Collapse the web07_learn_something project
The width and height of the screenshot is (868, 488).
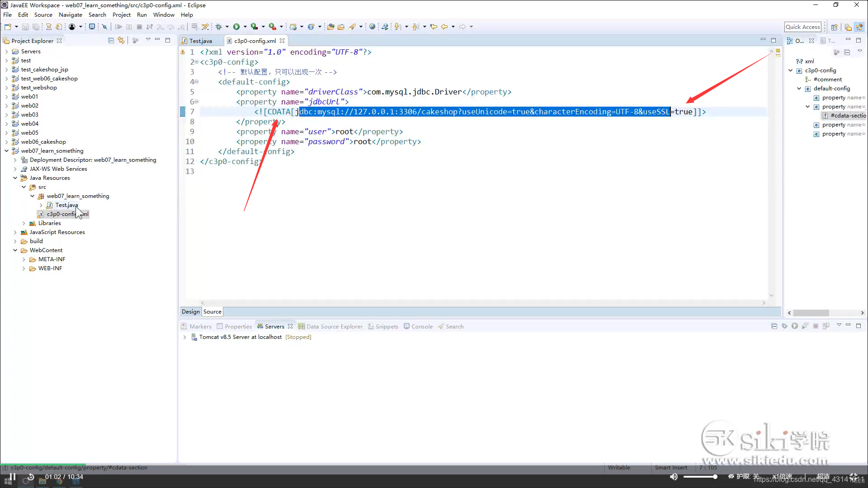[x=6, y=150]
